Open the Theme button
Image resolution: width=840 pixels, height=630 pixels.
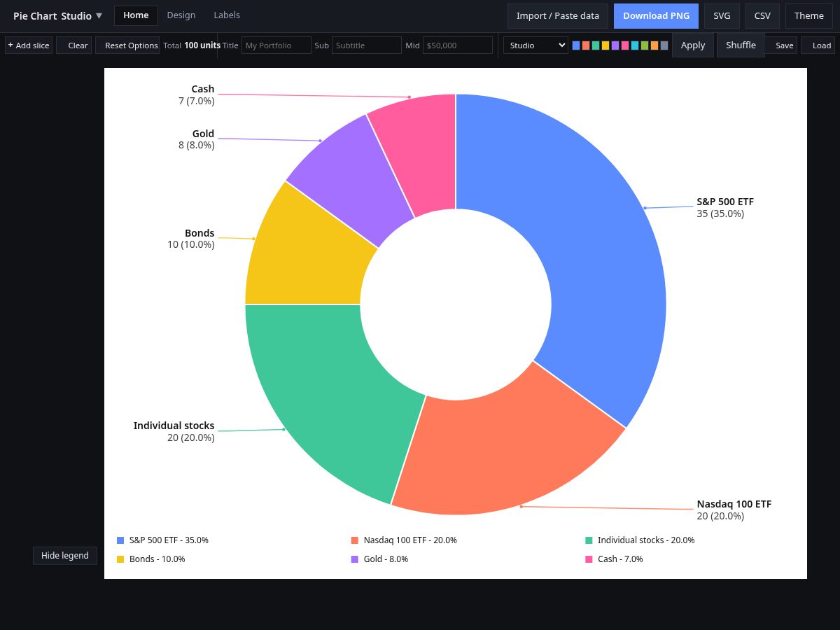(809, 15)
